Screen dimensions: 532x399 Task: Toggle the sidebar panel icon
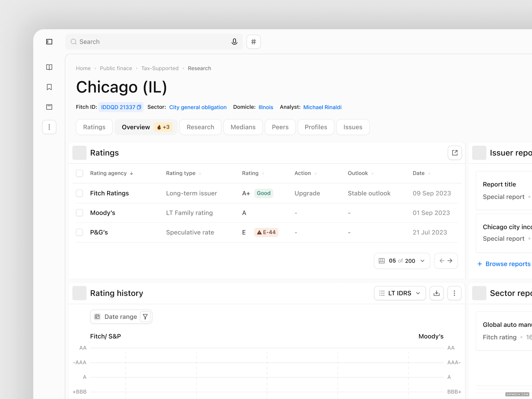coord(49,42)
